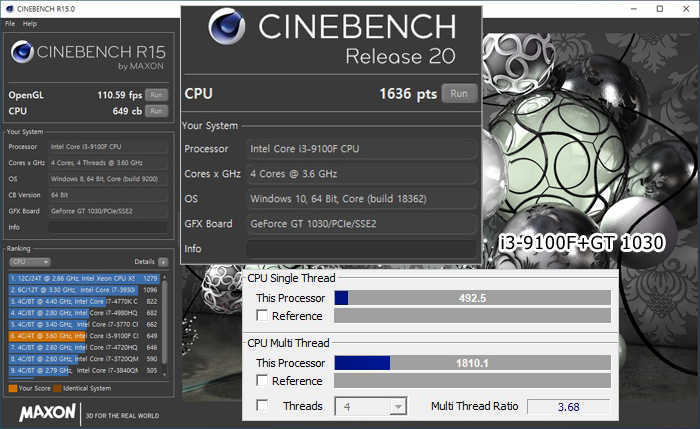Click scroll-down arrow of ranking list
This screenshot has width=700, height=429.
pos(164,375)
